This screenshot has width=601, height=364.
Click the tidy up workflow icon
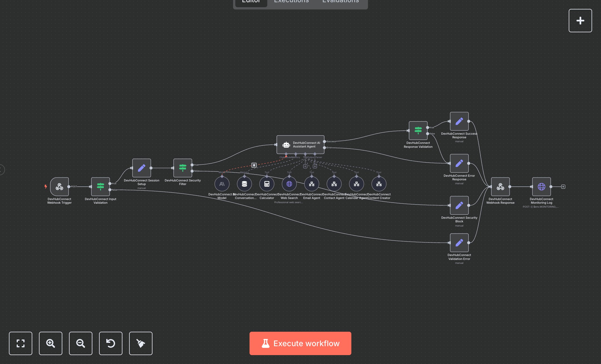(141, 343)
